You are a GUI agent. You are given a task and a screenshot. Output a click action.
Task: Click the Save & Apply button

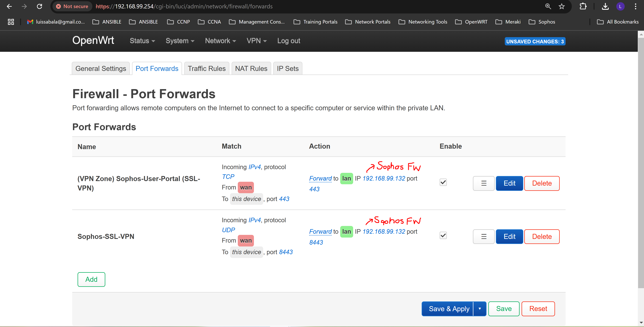click(x=448, y=309)
